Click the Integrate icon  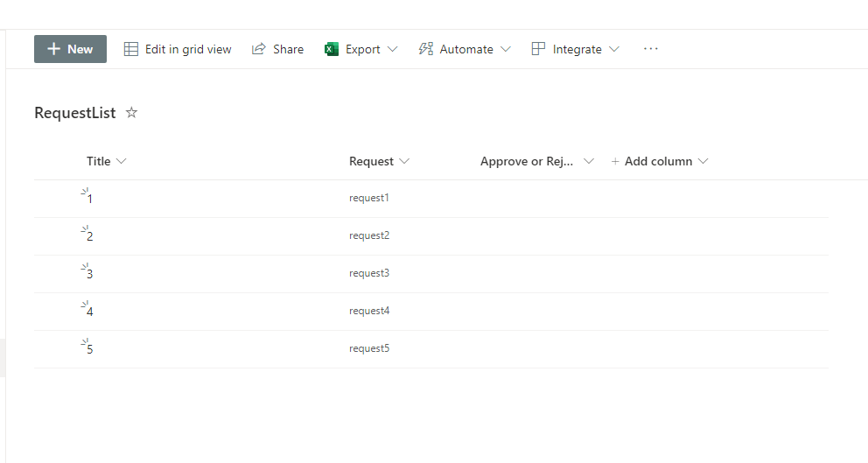click(x=538, y=49)
